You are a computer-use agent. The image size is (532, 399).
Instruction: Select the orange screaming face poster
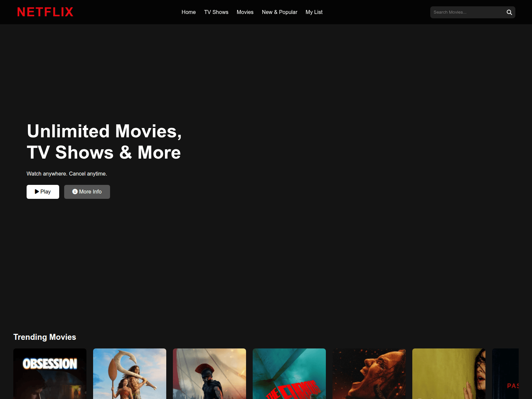[x=369, y=374]
